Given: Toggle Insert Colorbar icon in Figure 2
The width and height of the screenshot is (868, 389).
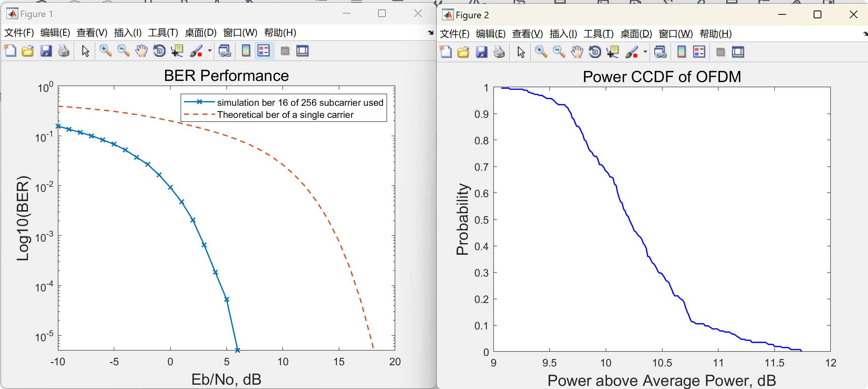Looking at the screenshot, I should [x=682, y=52].
